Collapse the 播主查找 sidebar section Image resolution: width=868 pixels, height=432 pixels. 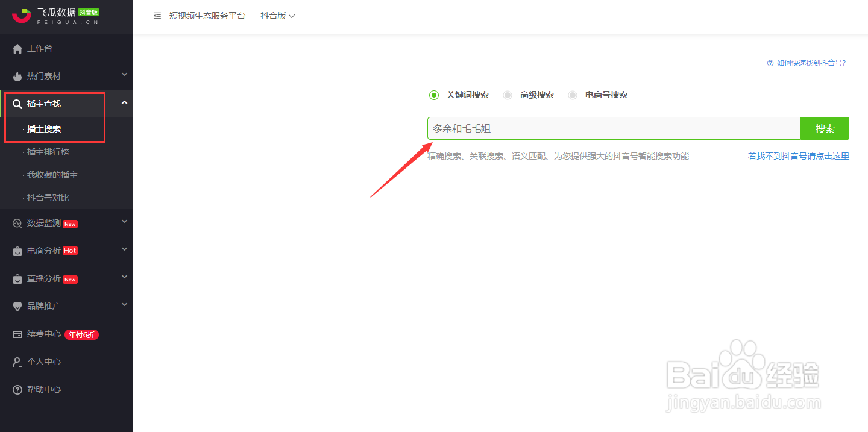pos(124,103)
